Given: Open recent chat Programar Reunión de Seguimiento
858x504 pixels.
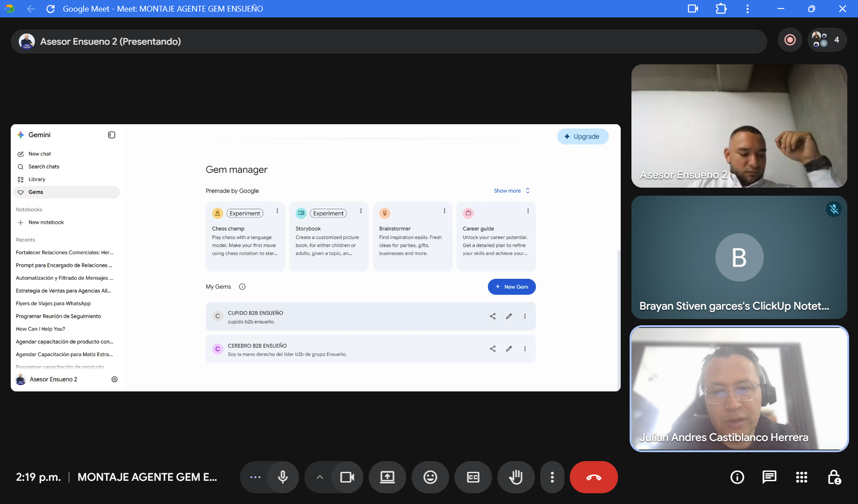Looking at the screenshot, I should point(66,316).
